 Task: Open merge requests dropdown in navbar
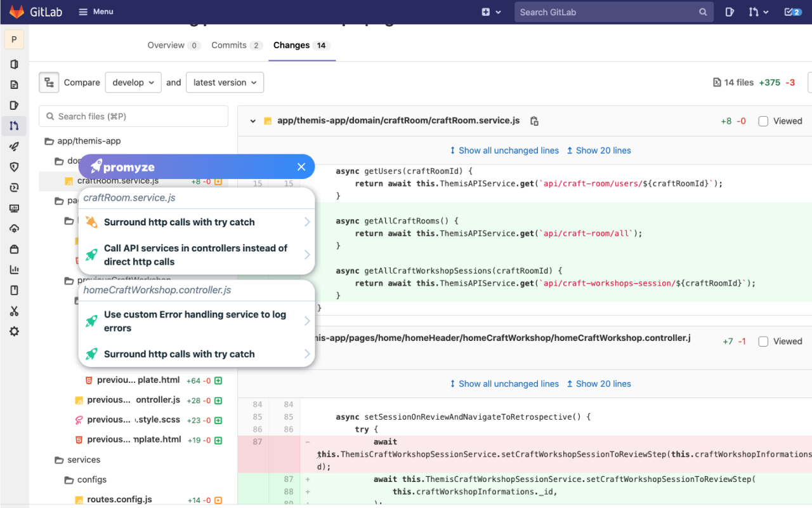(x=758, y=12)
